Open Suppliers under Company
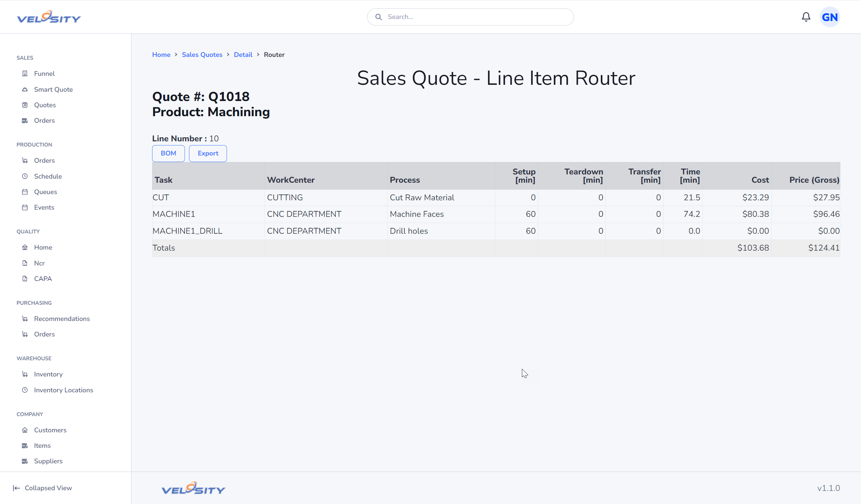This screenshot has width=861, height=504. pos(48,461)
